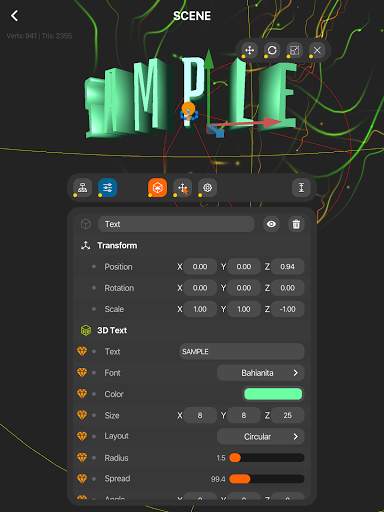
Task: Click the 3D Text cube section icon
Action: pyautogui.click(x=86, y=330)
